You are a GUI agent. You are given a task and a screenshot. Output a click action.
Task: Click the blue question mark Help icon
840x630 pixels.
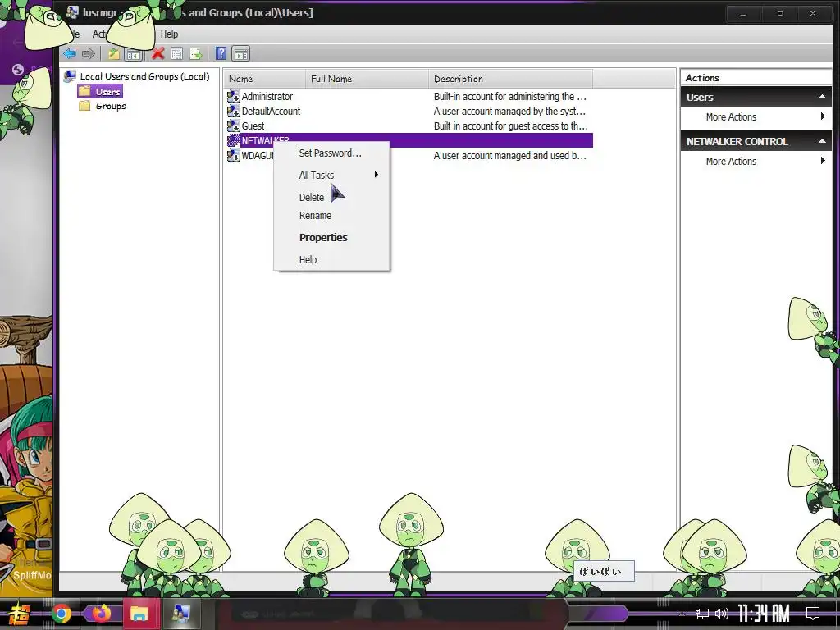pos(221,53)
